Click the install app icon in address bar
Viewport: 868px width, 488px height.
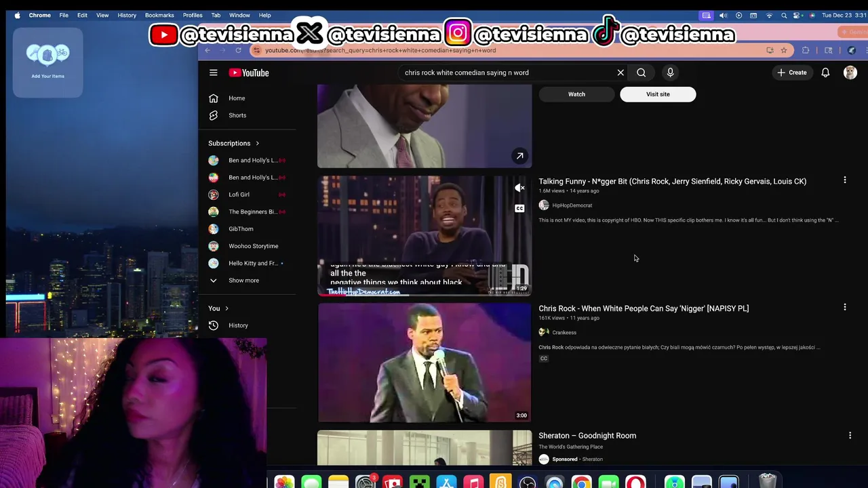pos(770,50)
